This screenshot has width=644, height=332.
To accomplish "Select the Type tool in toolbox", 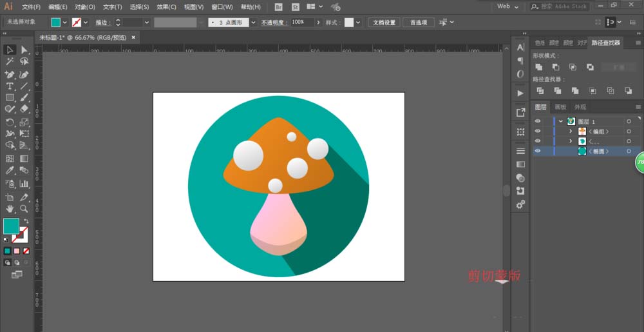I will pos(10,86).
